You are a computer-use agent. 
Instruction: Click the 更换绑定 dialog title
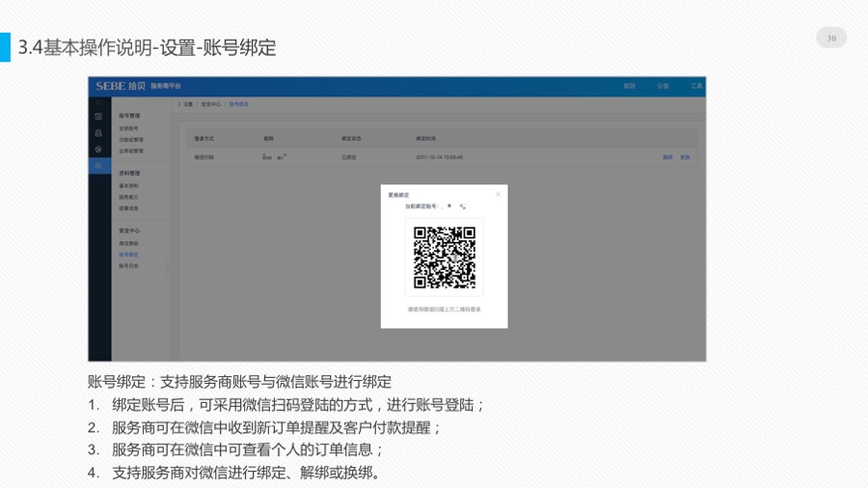tap(398, 196)
